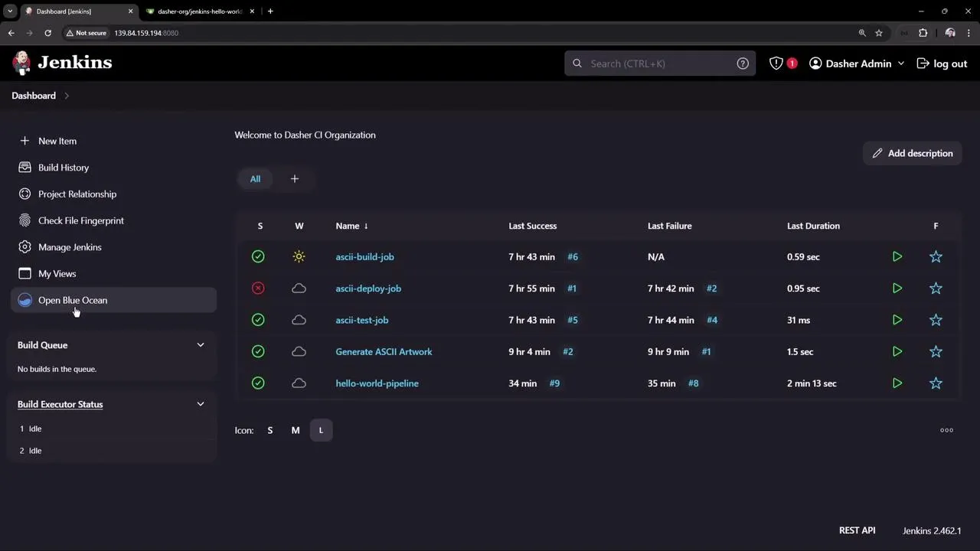Favorite ascii-build-job using its star
Image resolution: width=980 pixels, height=551 pixels.
[936, 256]
